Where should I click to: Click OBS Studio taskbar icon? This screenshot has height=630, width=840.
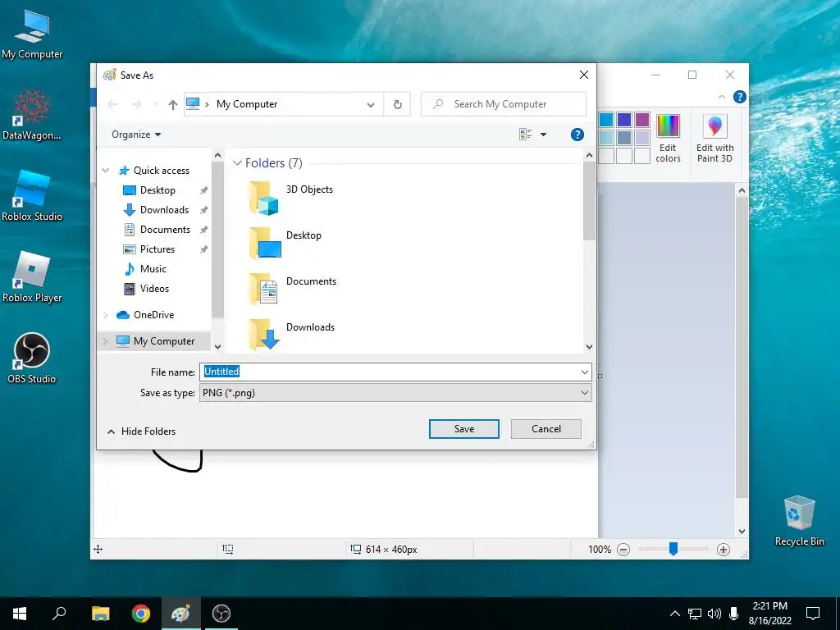[221, 614]
